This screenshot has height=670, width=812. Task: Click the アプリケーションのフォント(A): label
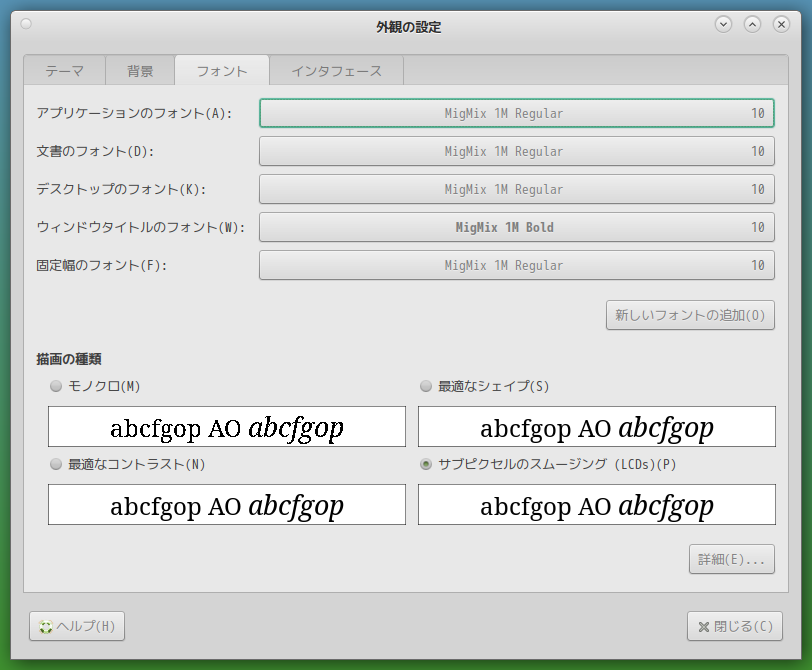(134, 113)
